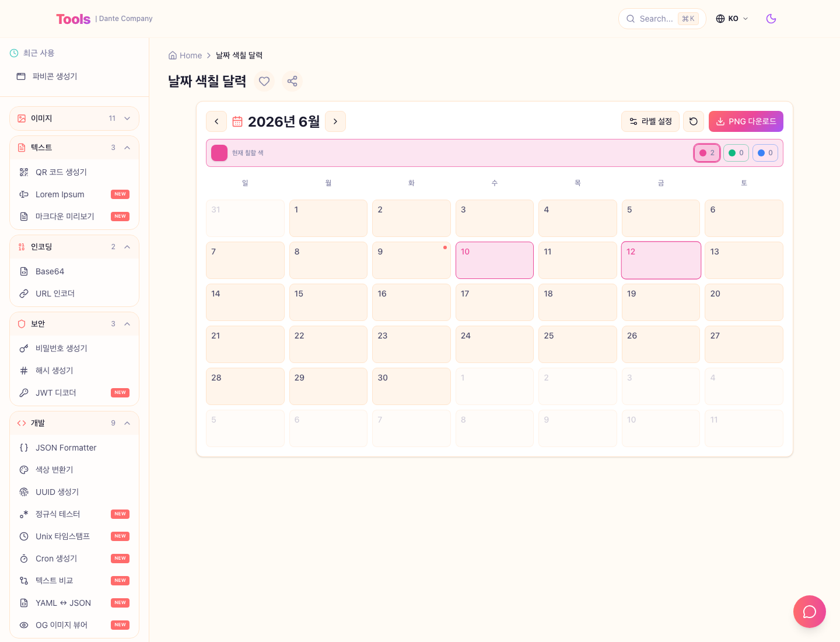Click the share icon beside the title
840x642 pixels.
pyautogui.click(x=292, y=81)
